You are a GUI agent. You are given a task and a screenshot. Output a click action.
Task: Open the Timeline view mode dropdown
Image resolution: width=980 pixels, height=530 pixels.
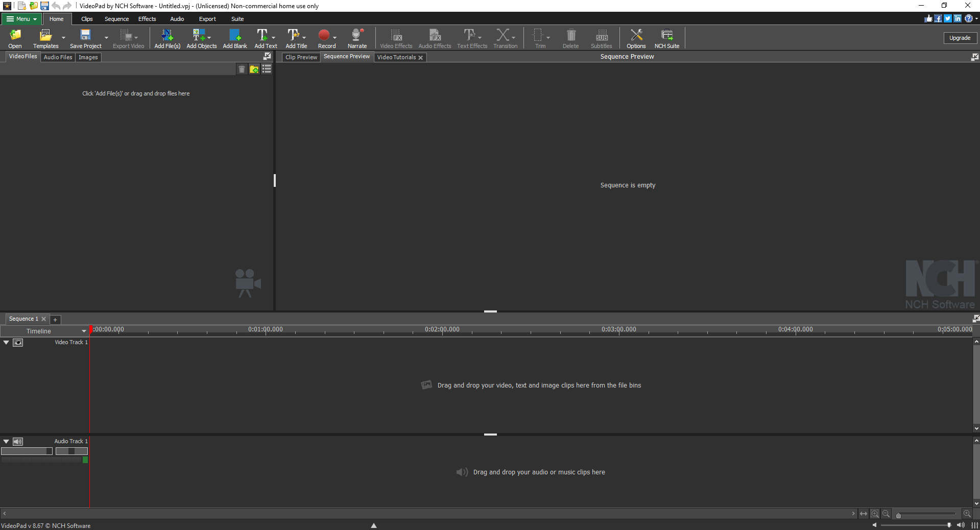click(x=83, y=331)
